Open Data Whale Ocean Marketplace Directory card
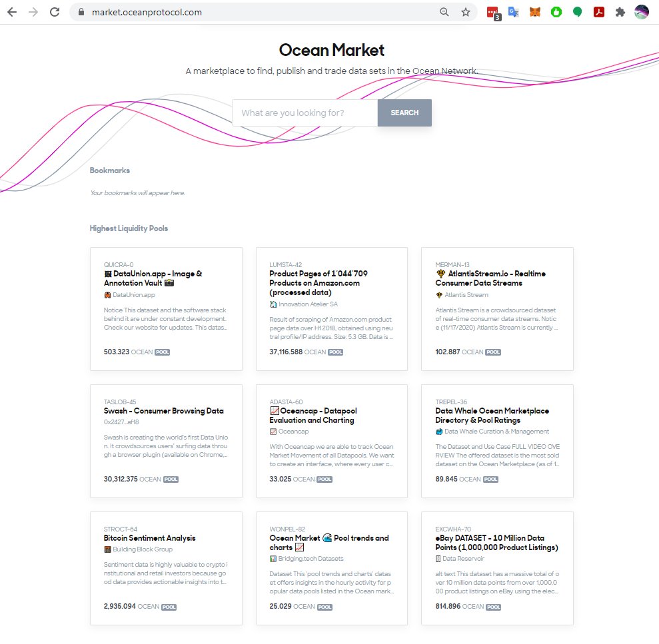The image size is (659, 644). coord(497,441)
